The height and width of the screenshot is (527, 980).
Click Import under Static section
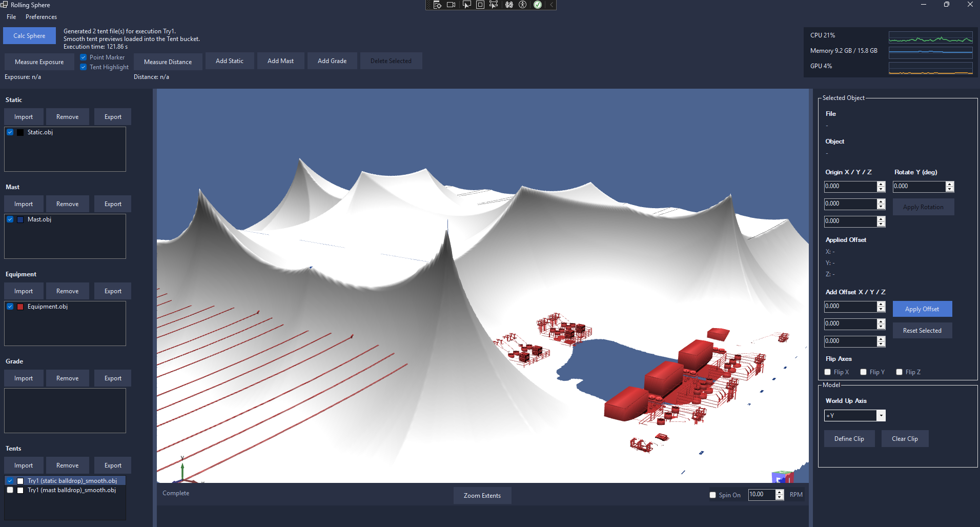[24, 117]
